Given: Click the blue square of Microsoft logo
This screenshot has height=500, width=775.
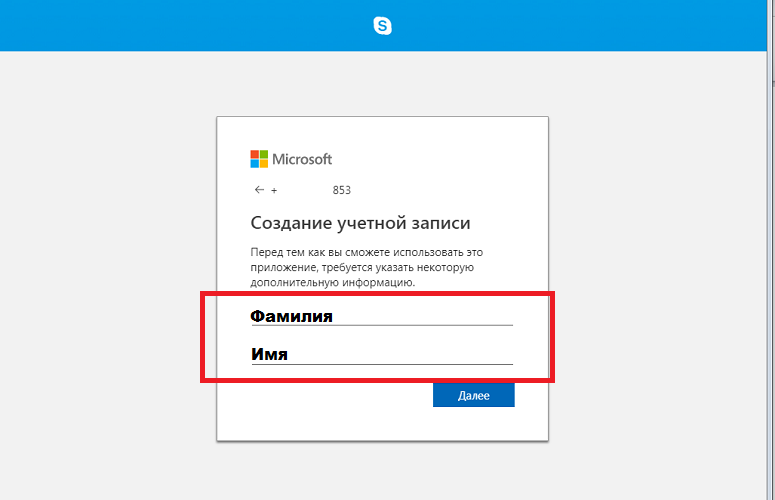Looking at the screenshot, I should click(x=255, y=164).
